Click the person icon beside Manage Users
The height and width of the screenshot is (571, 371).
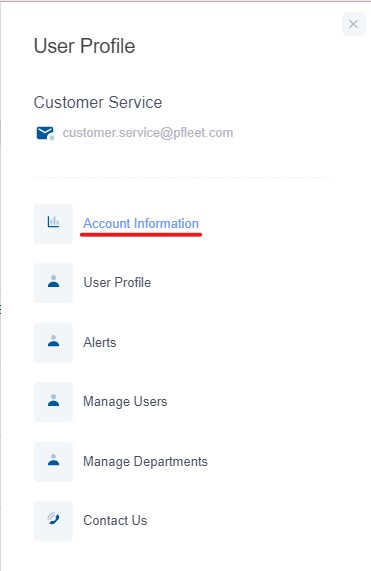[54, 402]
